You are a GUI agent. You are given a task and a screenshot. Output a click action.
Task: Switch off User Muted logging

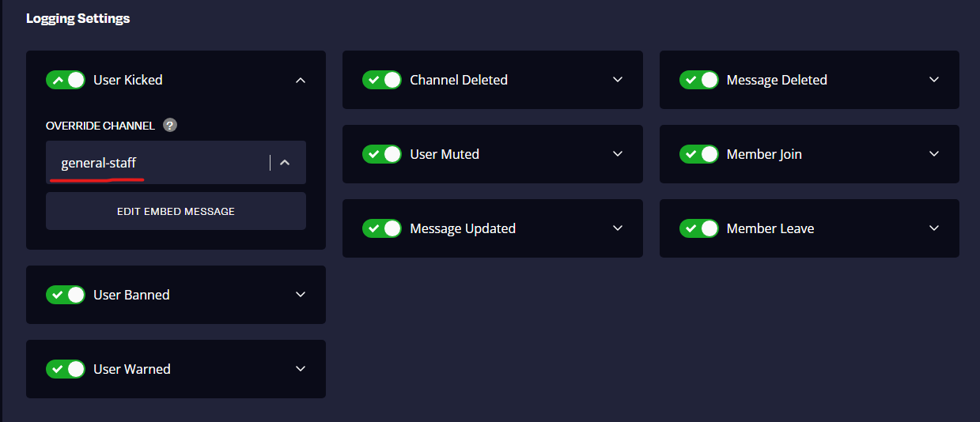point(382,154)
